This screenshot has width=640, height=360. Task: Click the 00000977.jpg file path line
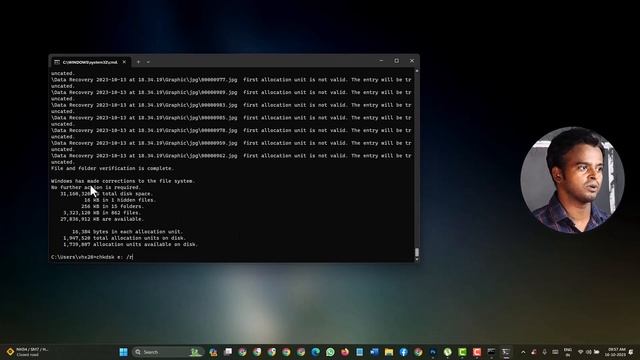click(231, 80)
